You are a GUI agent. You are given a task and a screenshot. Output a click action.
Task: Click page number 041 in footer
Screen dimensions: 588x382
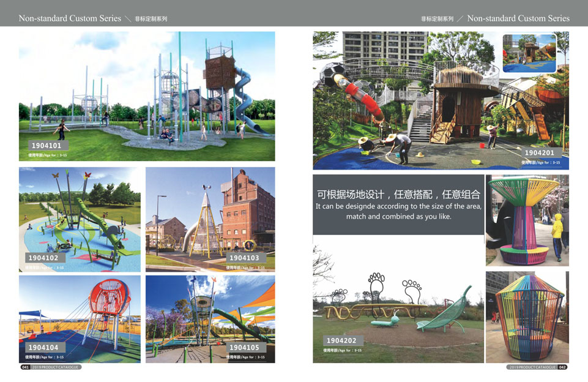tap(25, 367)
